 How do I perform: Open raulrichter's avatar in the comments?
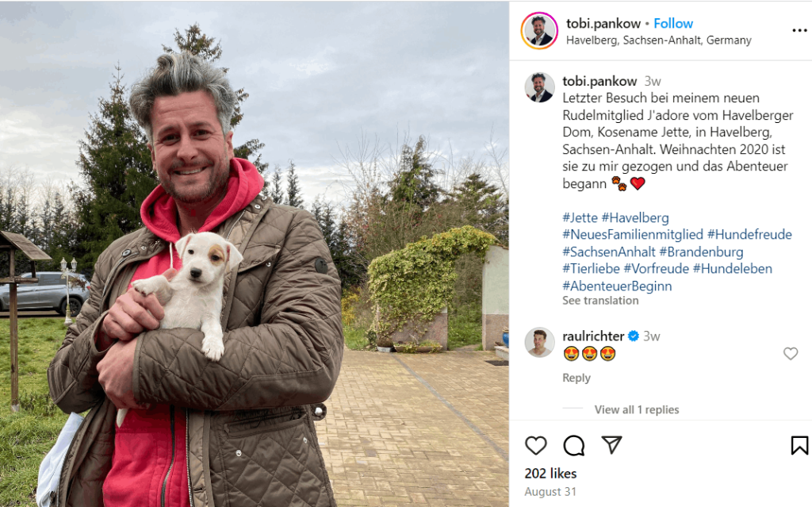(x=539, y=343)
